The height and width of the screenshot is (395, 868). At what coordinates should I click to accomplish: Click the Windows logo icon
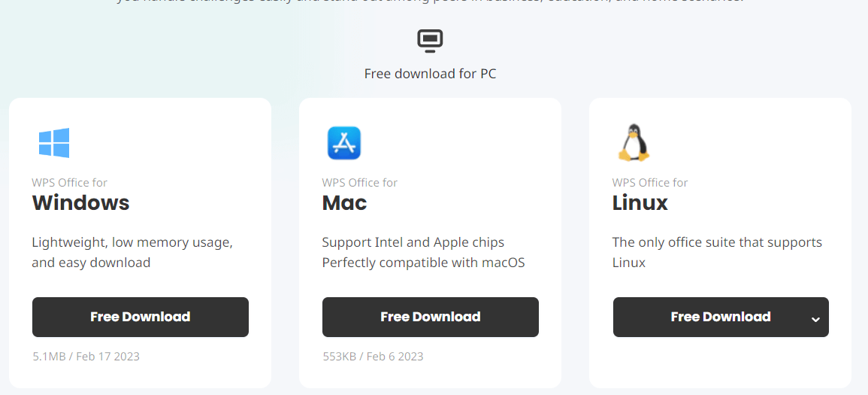pos(54,143)
